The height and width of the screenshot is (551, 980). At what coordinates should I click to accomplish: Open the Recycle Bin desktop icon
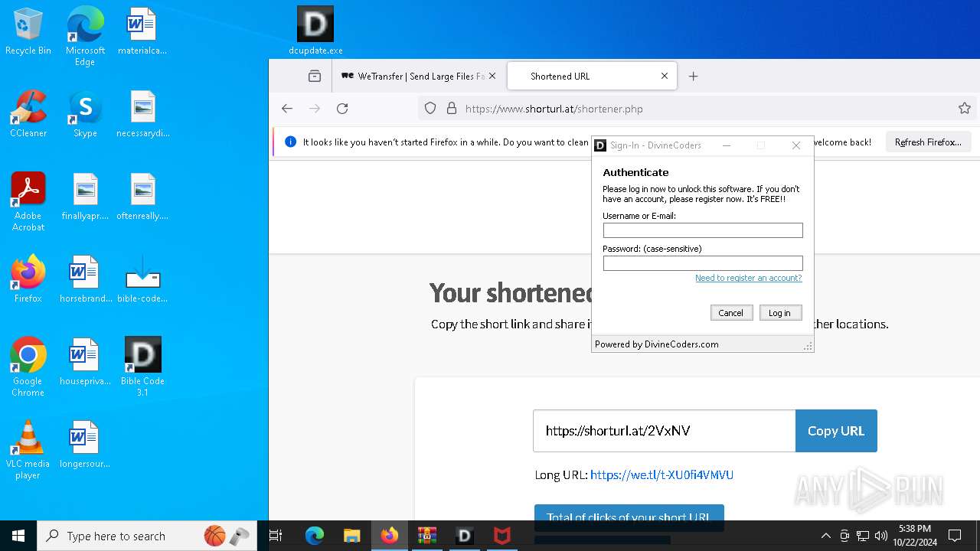point(28,31)
